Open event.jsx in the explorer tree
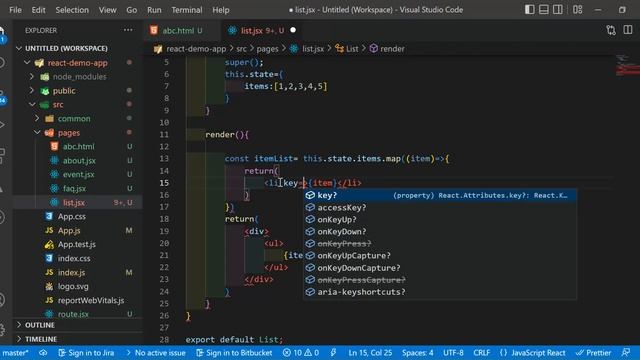This screenshot has width=640, height=360. coord(78,174)
